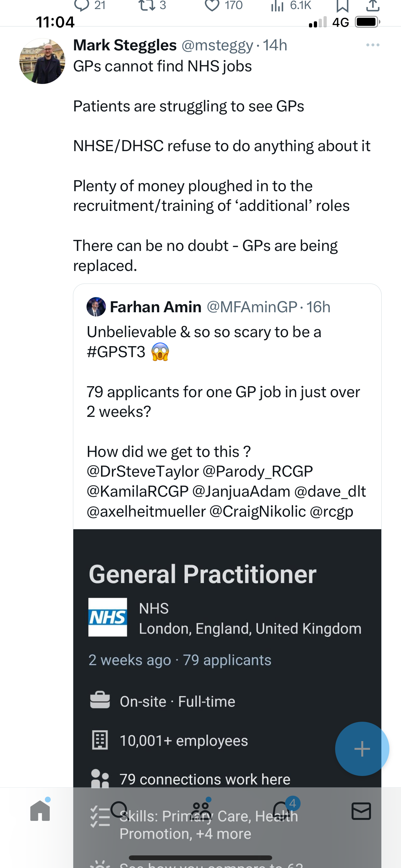
Task: Go to the Home tab
Action: [x=40, y=811]
